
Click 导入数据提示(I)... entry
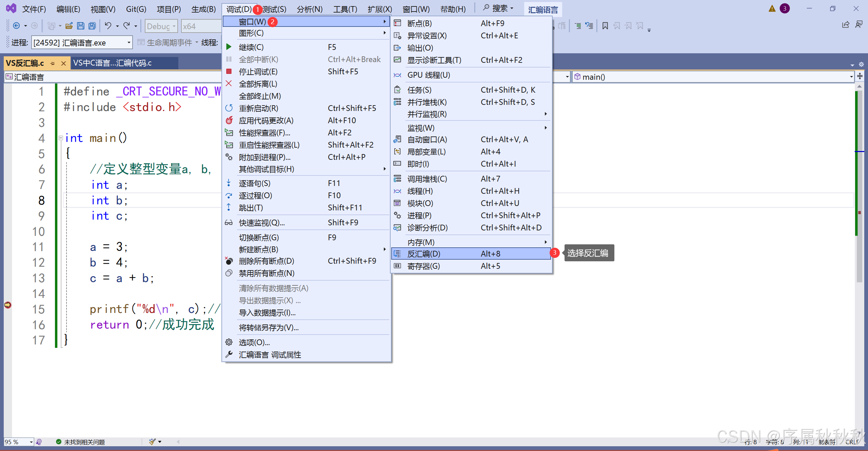coord(306,313)
